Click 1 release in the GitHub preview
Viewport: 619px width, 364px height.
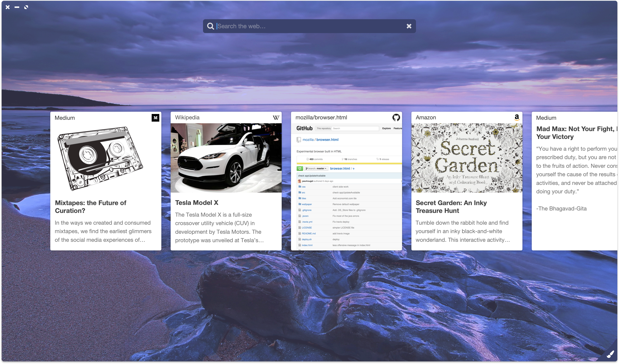click(x=383, y=159)
